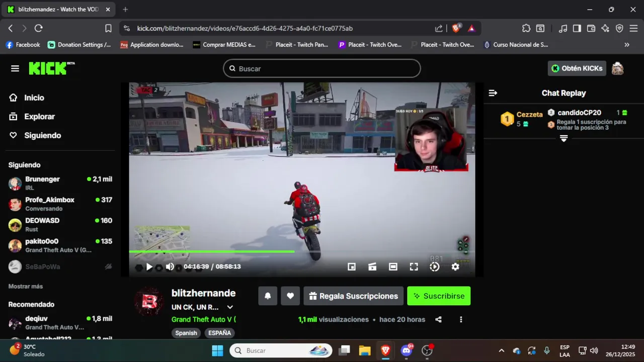Click the ESPAÑA tag
The height and width of the screenshot is (362, 644).
pos(220,333)
